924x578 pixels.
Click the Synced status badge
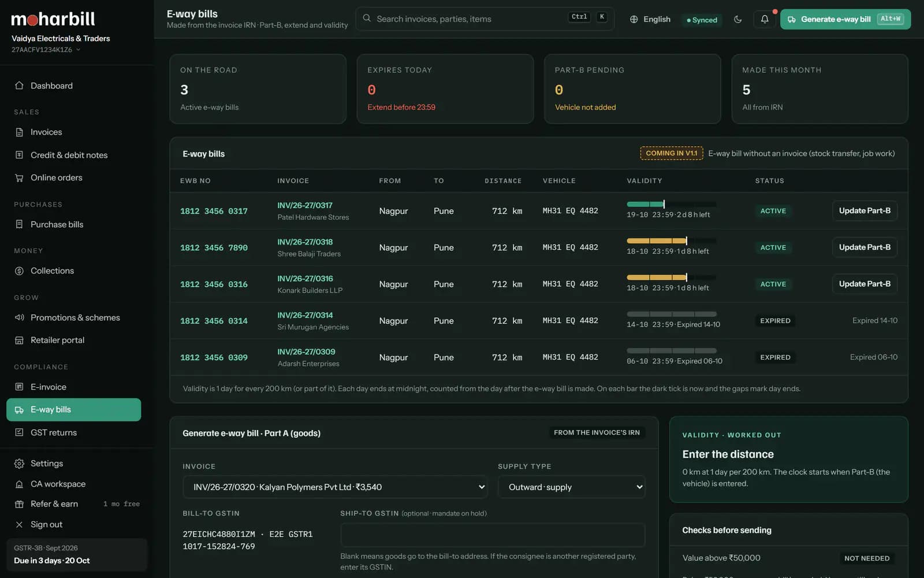(702, 20)
